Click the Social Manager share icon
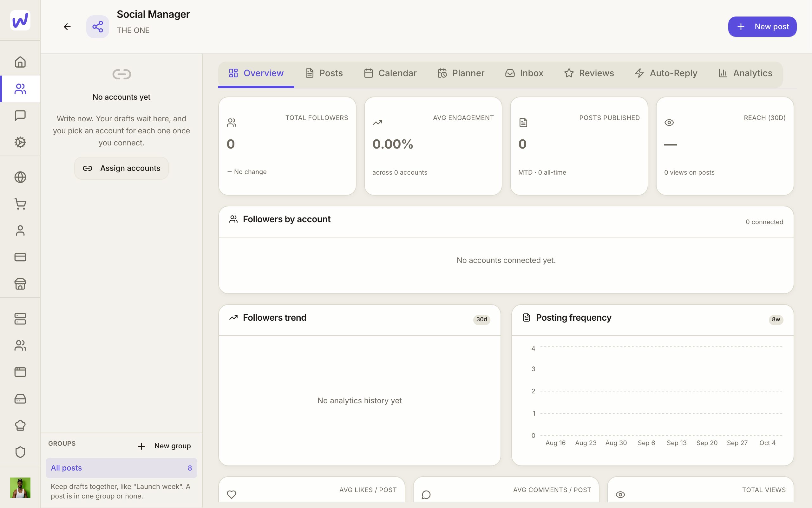Image resolution: width=812 pixels, height=508 pixels. pyautogui.click(x=98, y=27)
